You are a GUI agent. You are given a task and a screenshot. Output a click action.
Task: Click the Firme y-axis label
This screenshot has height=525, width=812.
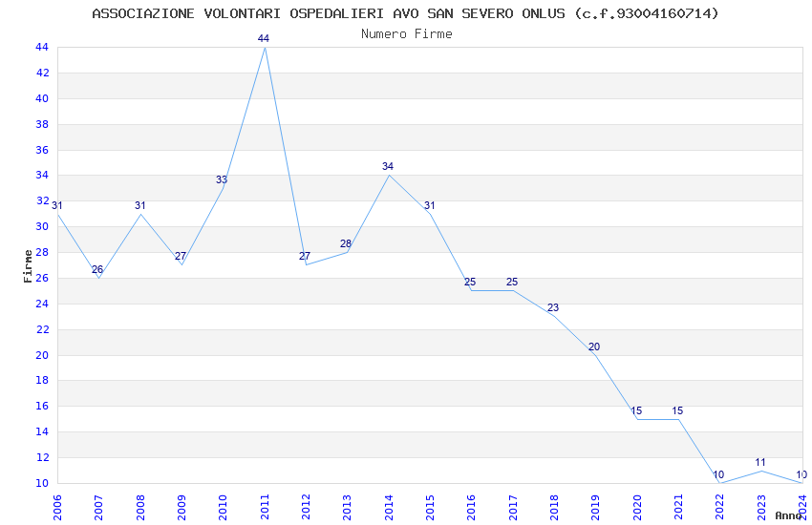tap(28, 266)
